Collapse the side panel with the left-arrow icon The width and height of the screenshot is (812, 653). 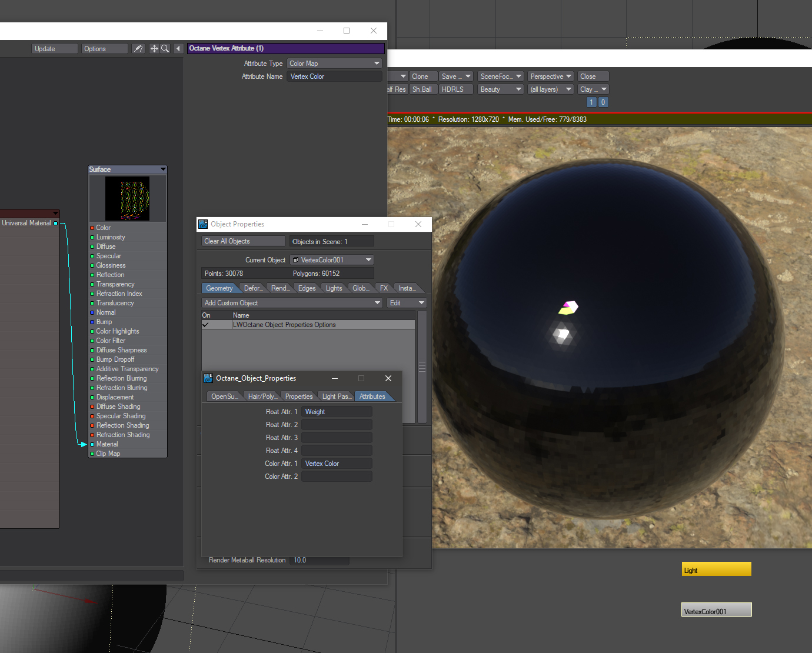tap(178, 49)
